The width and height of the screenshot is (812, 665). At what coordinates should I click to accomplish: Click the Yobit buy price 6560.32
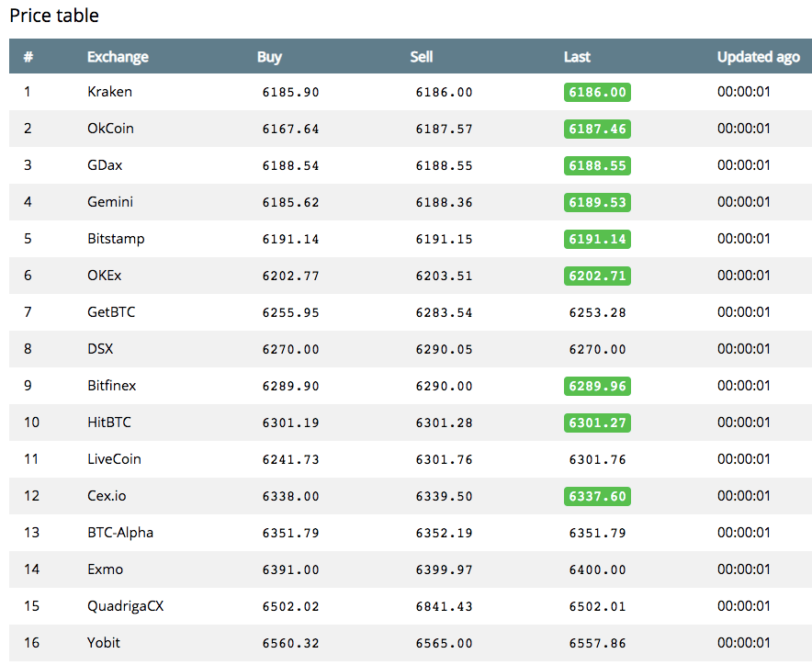290,644
